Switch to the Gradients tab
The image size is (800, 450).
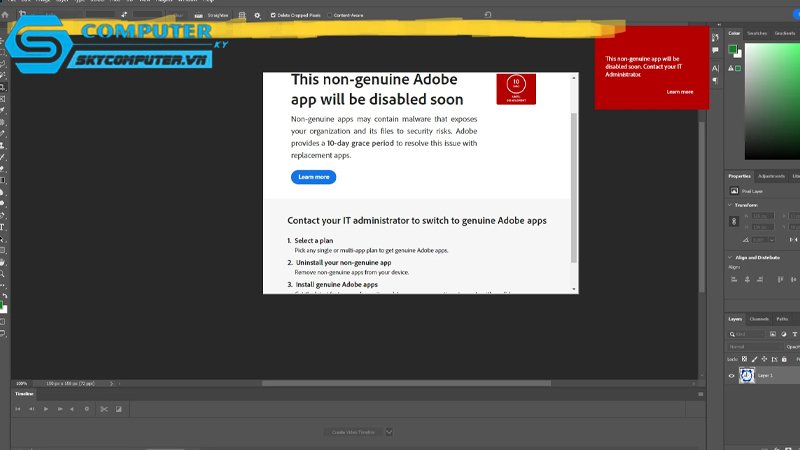[x=785, y=33]
